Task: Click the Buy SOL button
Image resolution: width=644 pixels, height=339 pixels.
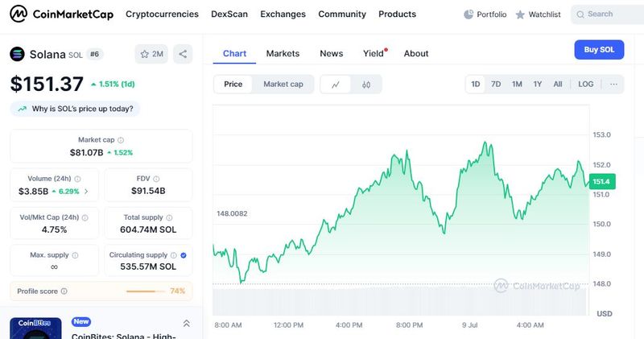Action: 598,50
